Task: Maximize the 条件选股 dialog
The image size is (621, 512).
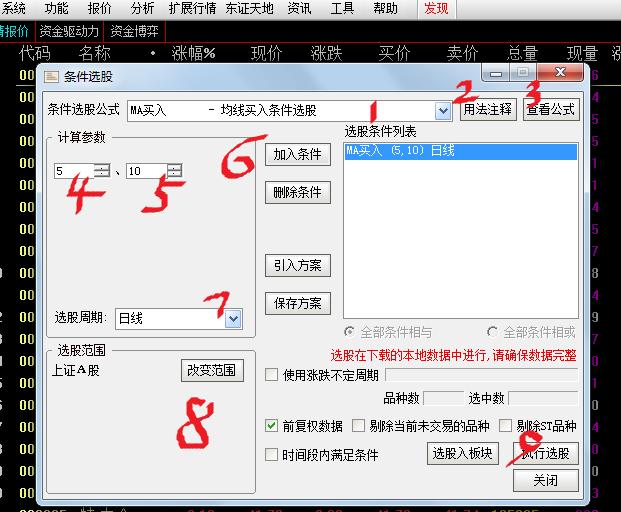Action: 523,73
